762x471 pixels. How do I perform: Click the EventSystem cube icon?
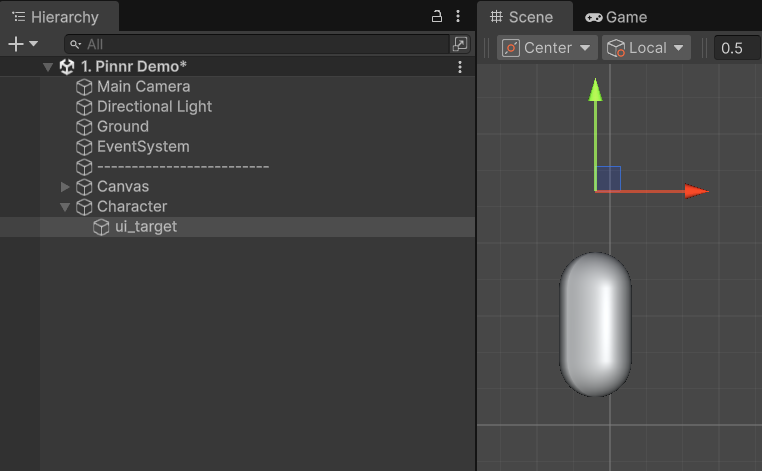pyautogui.click(x=85, y=147)
